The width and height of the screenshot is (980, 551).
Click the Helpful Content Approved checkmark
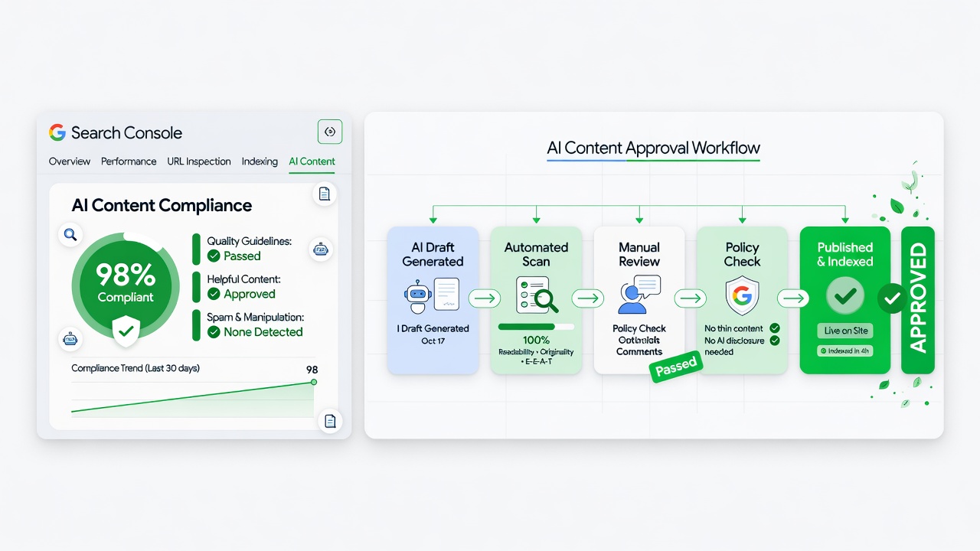(x=214, y=294)
